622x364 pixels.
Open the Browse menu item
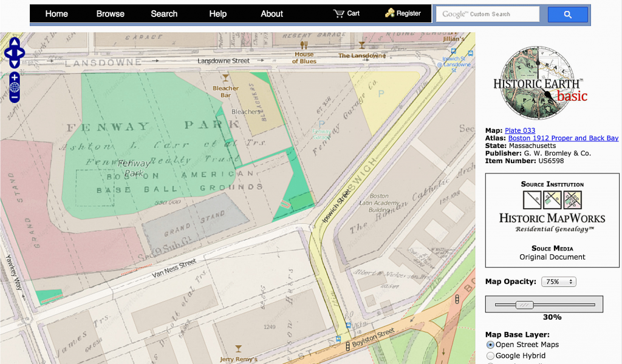pos(111,14)
